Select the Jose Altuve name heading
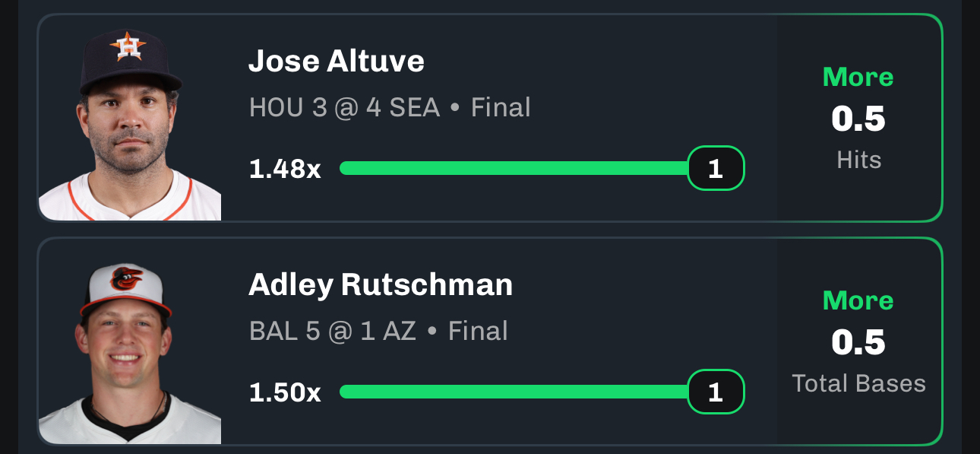 click(x=336, y=61)
